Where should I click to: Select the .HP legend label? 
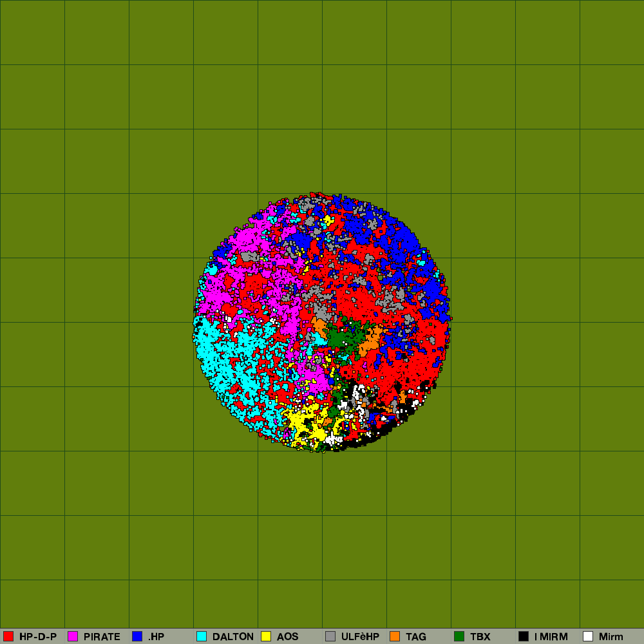[x=156, y=637]
